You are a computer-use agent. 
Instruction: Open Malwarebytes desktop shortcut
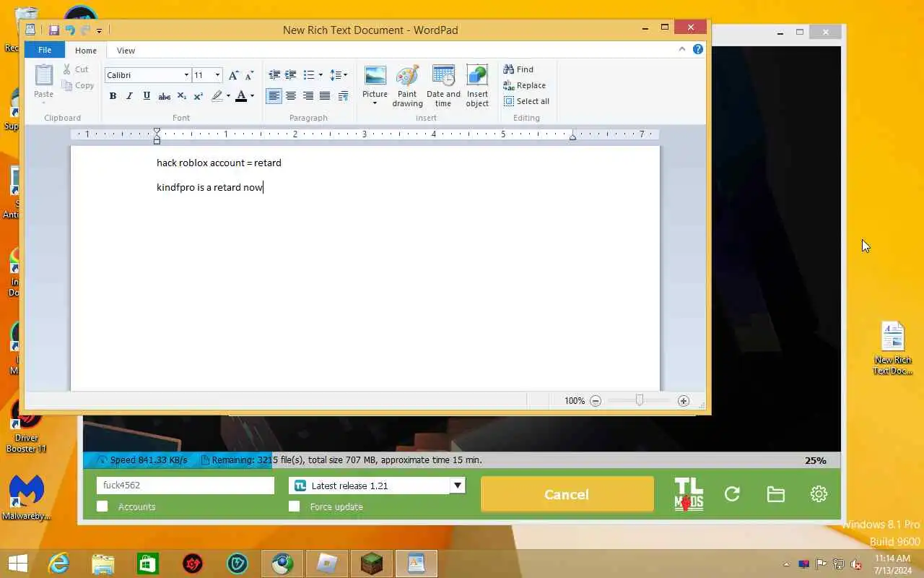tap(27, 498)
